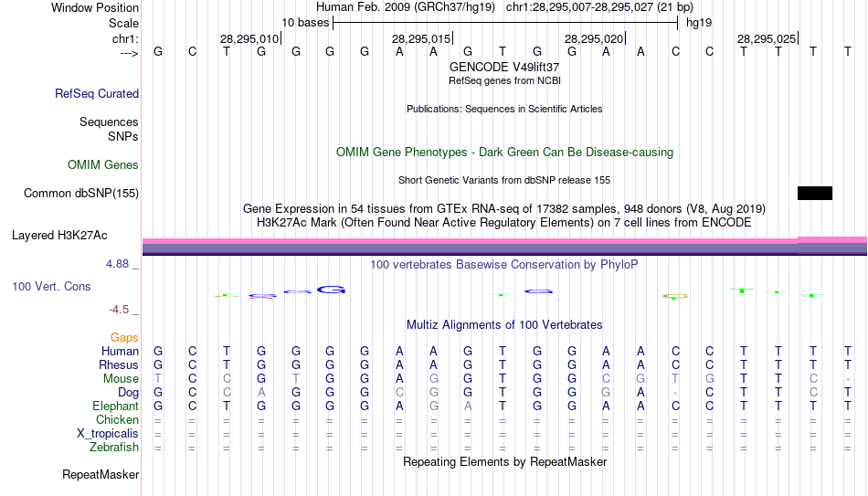Click Multiz Alignments of 100 Vertebrates title
The width and height of the screenshot is (868, 496).
pos(504,325)
